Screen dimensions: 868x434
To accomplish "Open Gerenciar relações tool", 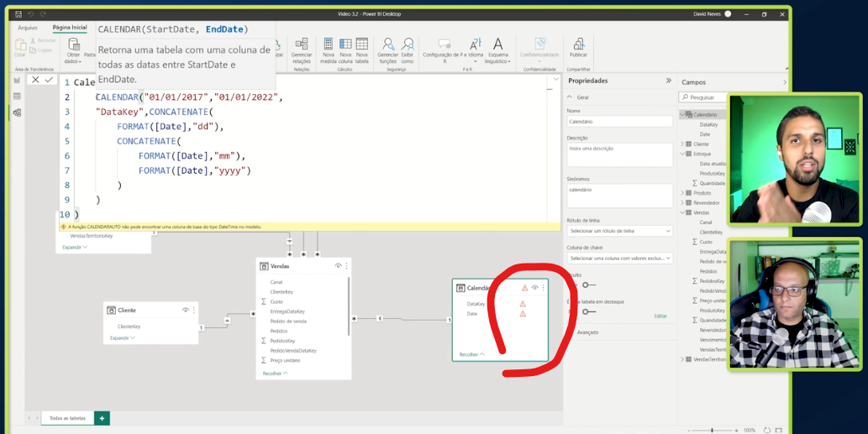I will coord(301,45).
